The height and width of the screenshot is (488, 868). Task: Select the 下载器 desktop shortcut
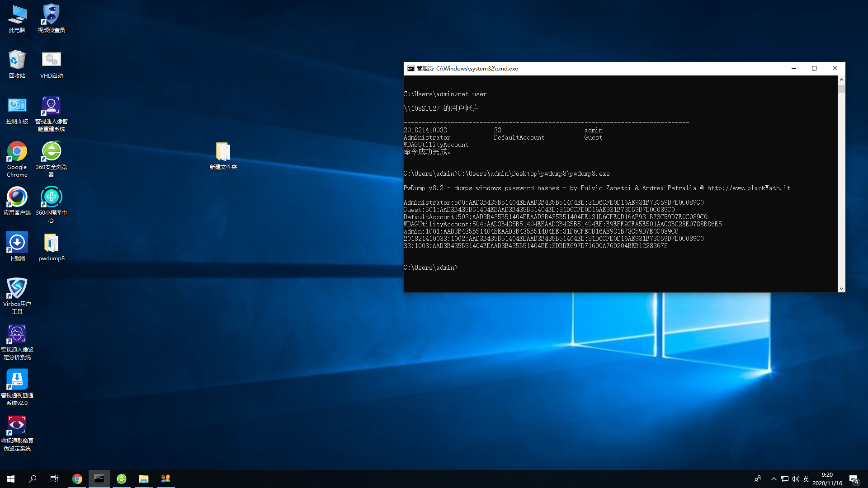[17, 243]
